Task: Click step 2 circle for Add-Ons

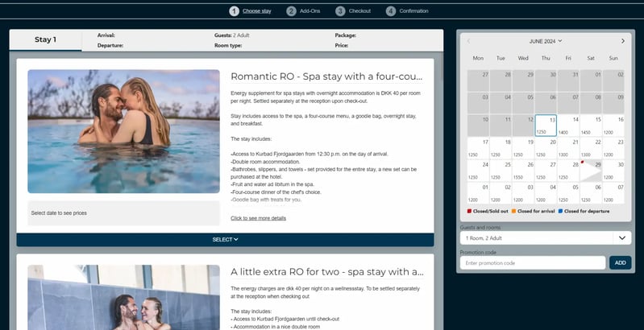Action: 291,11
